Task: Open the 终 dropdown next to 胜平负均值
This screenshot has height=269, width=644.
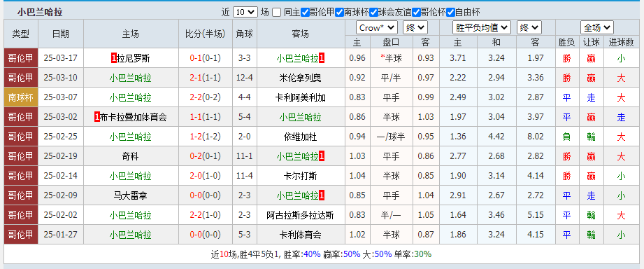Action: click(529, 27)
